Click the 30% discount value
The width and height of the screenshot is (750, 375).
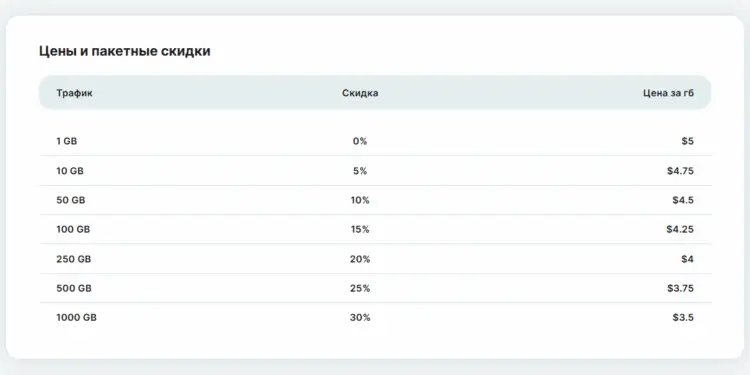(360, 317)
